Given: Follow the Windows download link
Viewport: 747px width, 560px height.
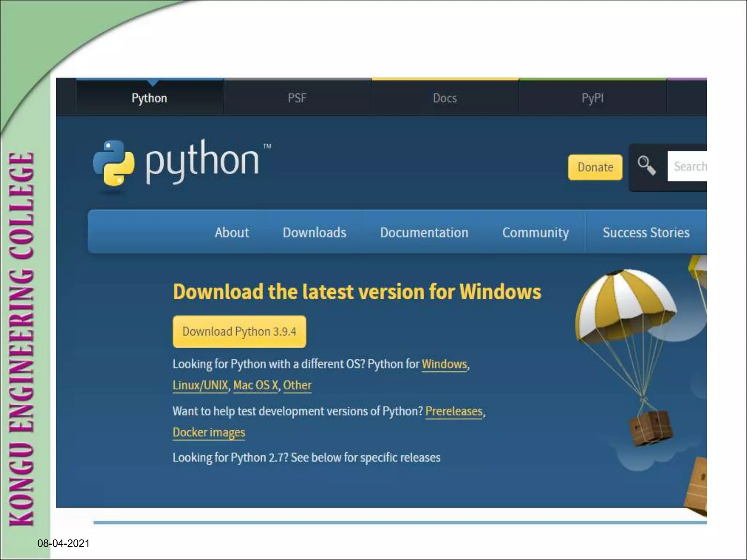Looking at the screenshot, I should click(444, 364).
